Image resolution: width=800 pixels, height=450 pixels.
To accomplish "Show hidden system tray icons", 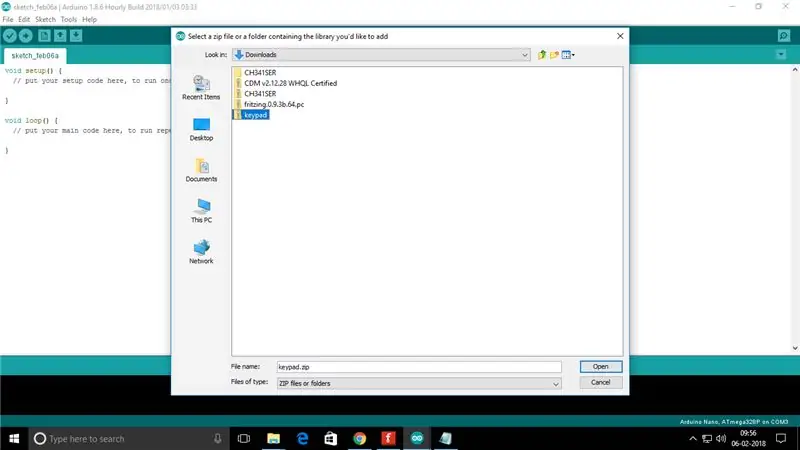I will pyautogui.click(x=692, y=439).
